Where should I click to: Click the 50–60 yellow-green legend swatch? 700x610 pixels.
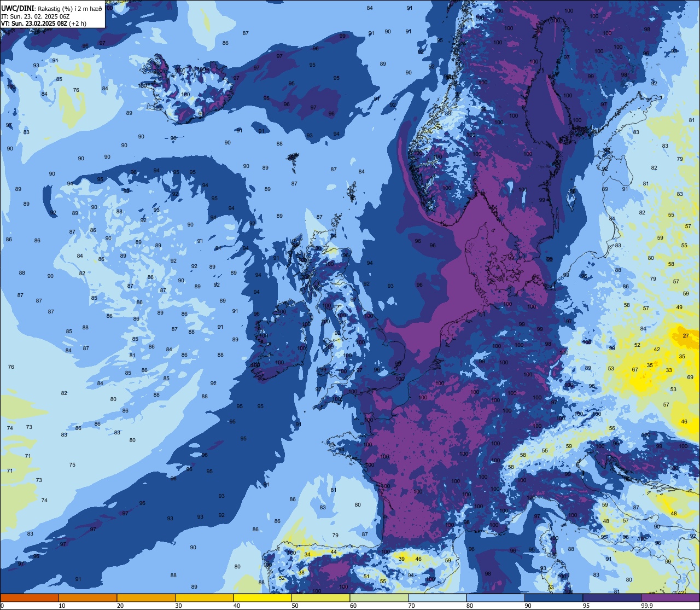click(320, 597)
